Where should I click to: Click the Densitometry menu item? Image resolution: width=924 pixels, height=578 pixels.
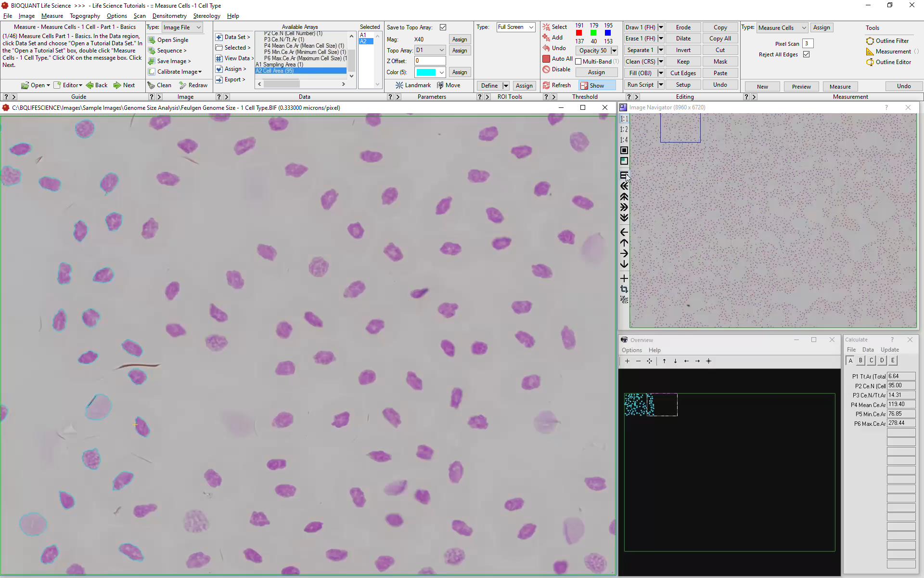tap(168, 15)
